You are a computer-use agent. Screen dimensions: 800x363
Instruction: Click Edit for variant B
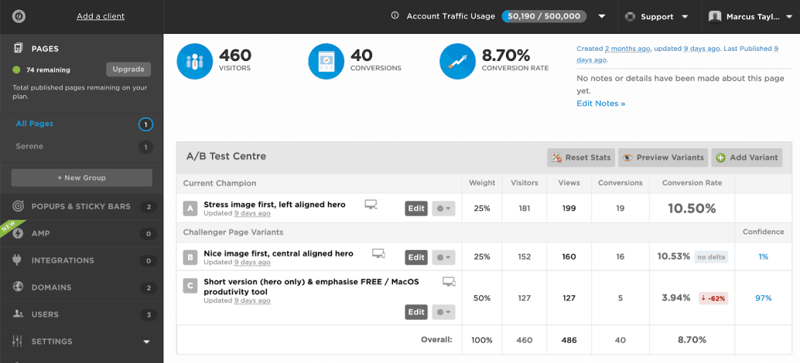coord(416,257)
